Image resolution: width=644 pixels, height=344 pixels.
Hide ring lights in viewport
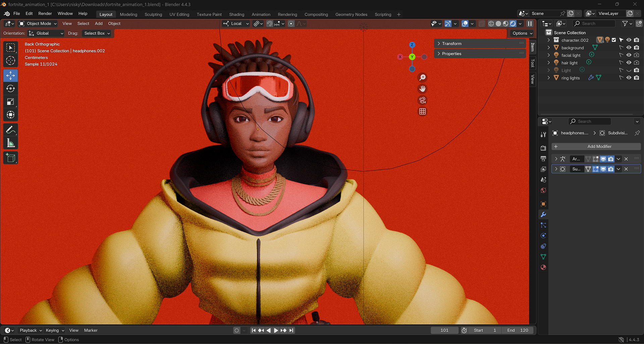click(x=629, y=78)
